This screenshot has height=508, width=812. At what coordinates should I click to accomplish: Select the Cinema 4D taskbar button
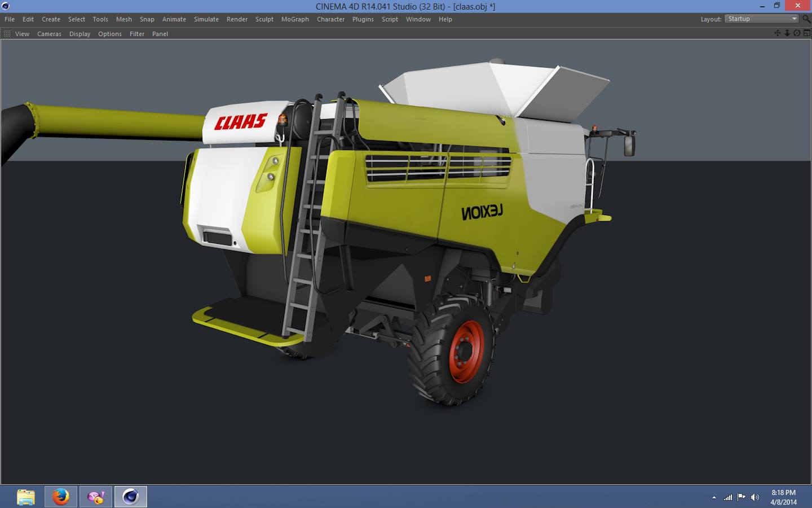[x=131, y=497]
